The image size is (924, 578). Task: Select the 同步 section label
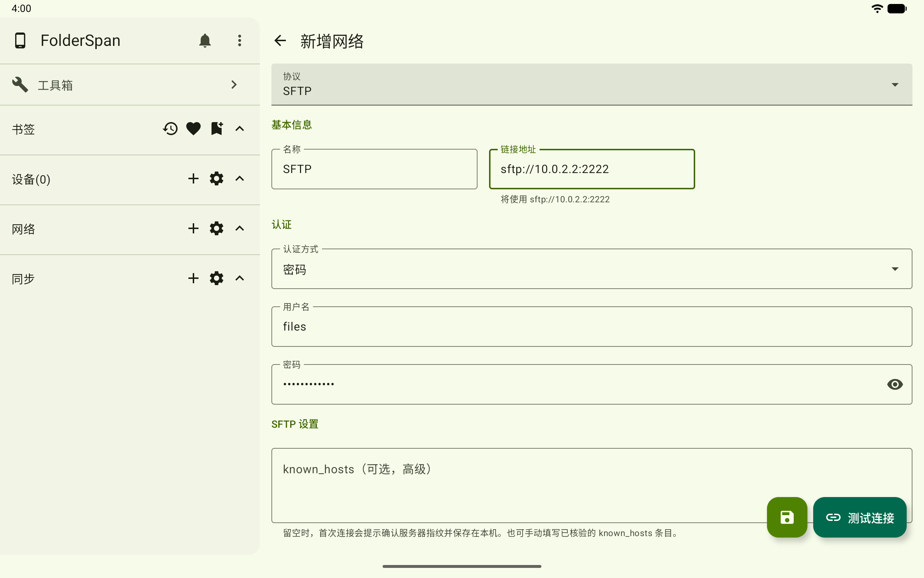pos(23,279)
